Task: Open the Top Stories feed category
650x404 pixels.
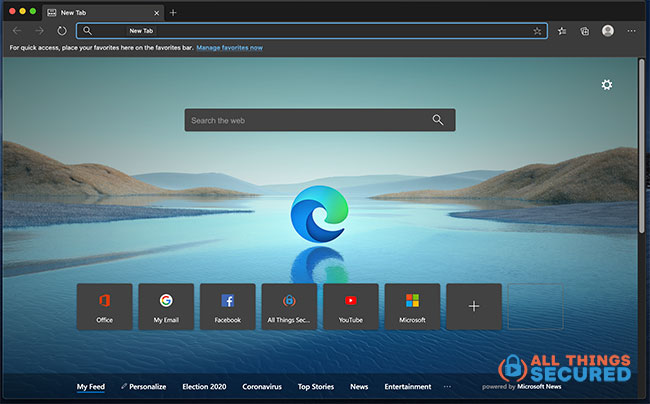Action: tap(316, 387)
